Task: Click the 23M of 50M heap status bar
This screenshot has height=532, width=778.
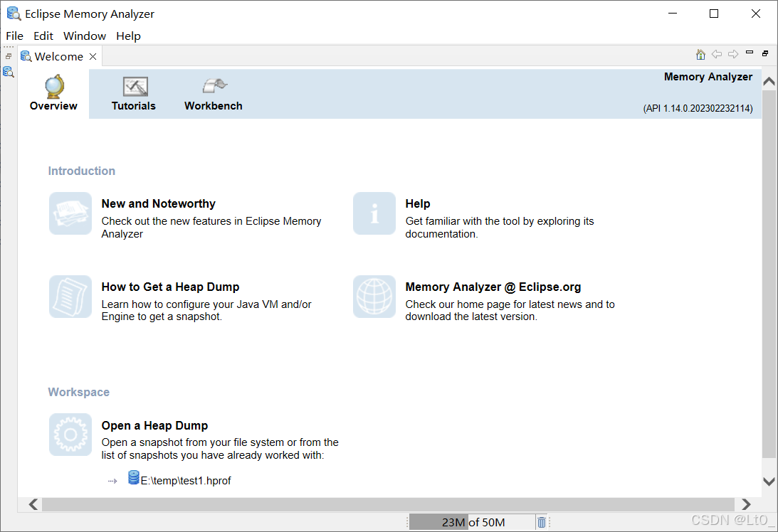Action: pos(471,522)
